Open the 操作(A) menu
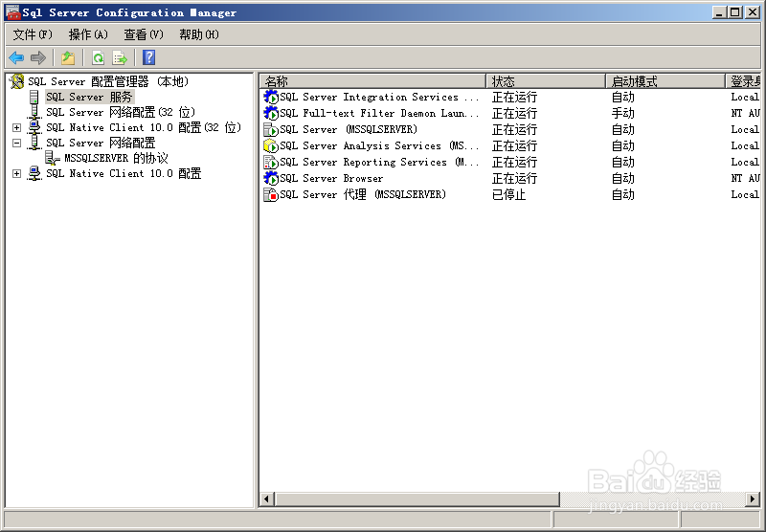 [88, 34]
